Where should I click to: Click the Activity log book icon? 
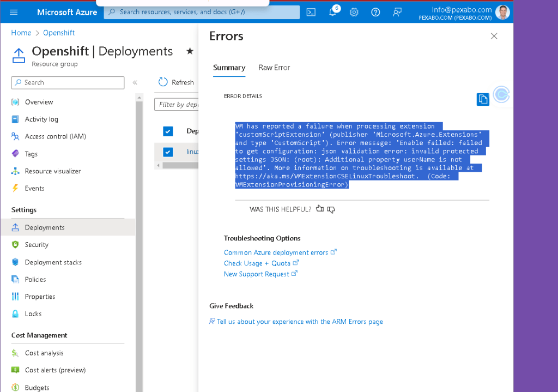pos(15,119)
